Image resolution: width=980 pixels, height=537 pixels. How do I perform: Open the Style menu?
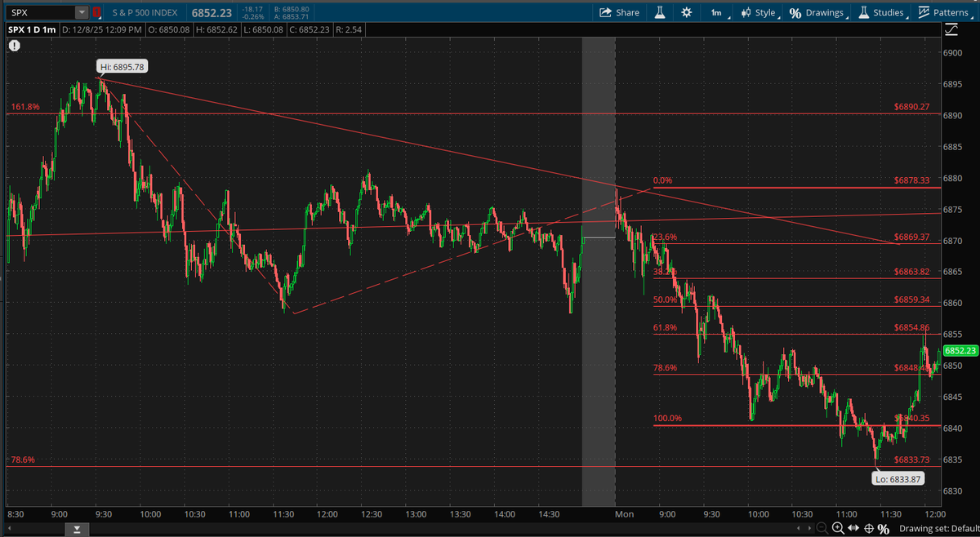[759, 12]
